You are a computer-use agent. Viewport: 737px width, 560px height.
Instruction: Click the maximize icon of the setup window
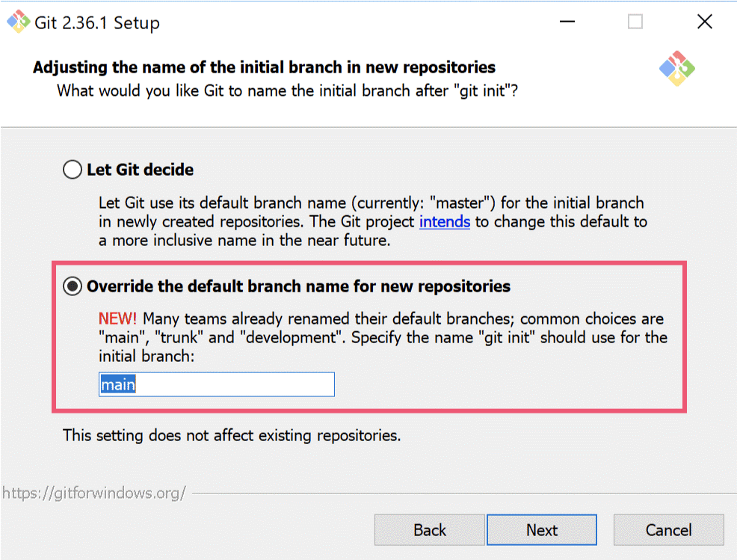[x=635, y=22]
